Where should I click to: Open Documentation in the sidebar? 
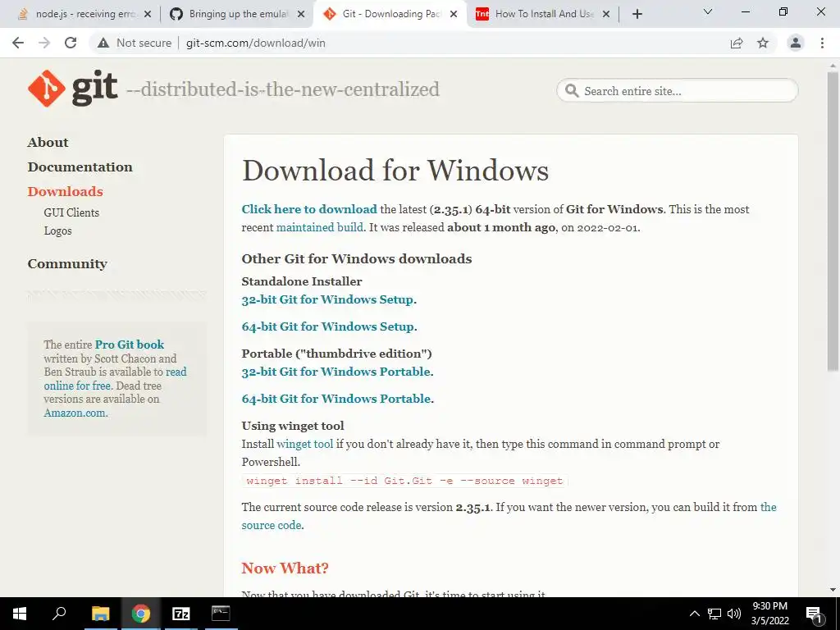[x=80, y=167]
